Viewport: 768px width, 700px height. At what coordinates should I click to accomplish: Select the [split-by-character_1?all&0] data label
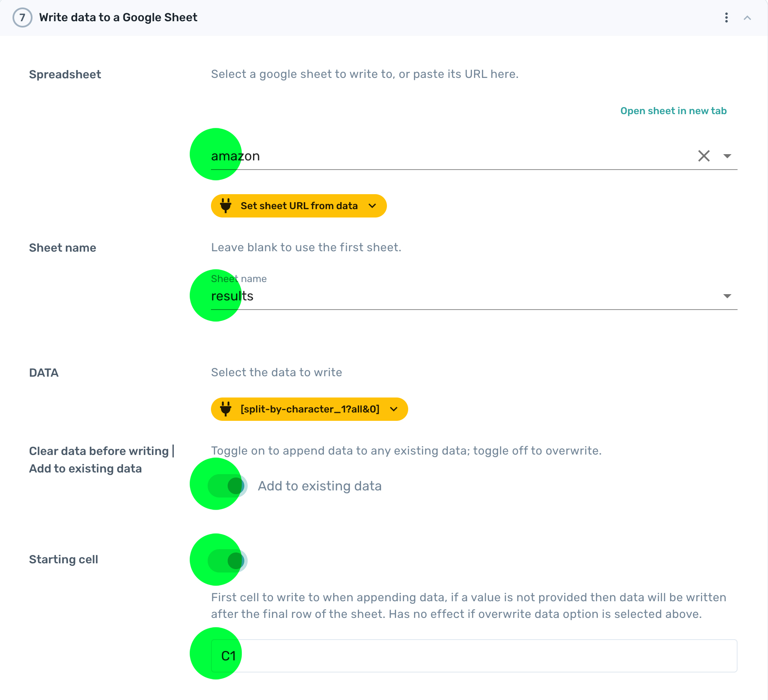point(310,409)
